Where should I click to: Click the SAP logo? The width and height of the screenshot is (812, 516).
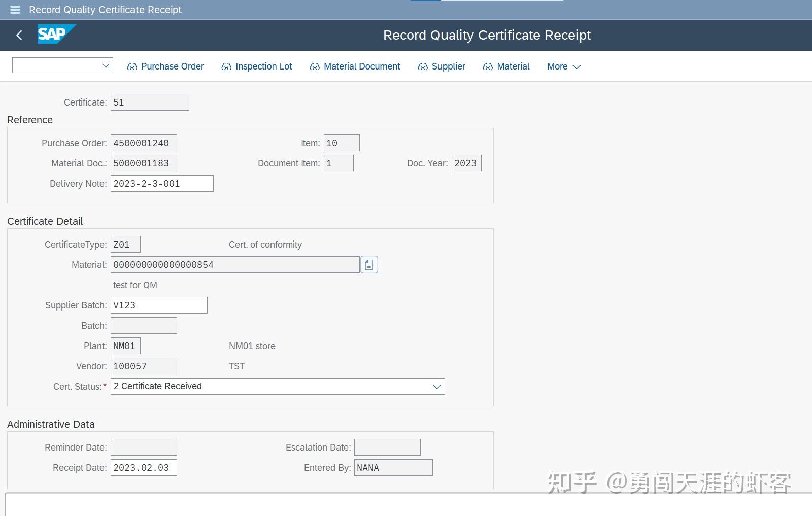pyautogui.click(x=53, y=34)
